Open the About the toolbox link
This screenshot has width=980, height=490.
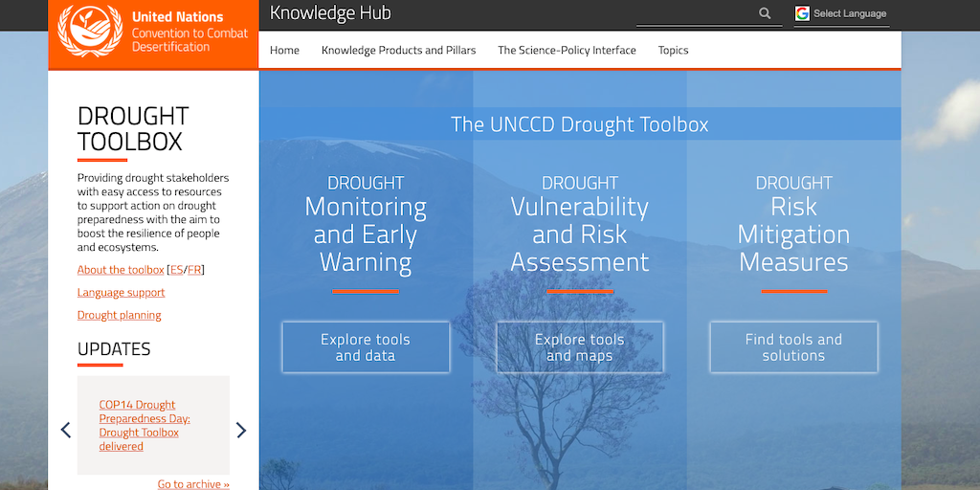click(121, 270)
